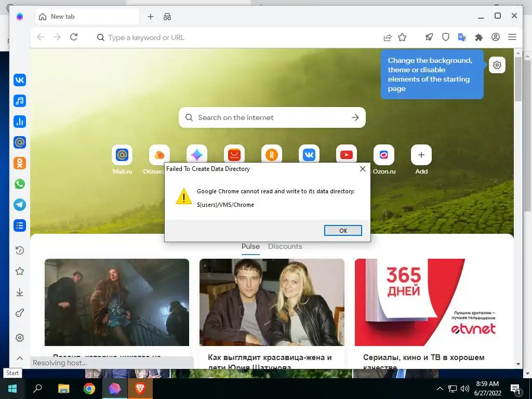Submit search with arrow button
Image resolution: width=532 pixels, height=399 pixels.
(355, 117)
